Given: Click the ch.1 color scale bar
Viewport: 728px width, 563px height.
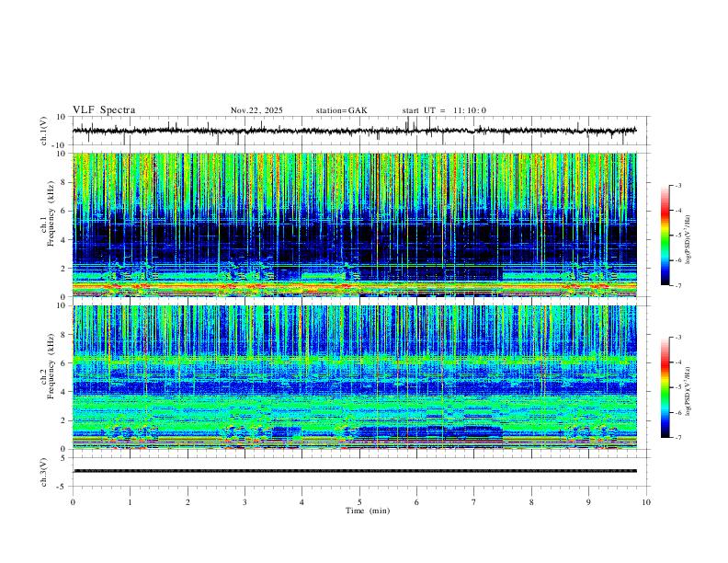Looking at the screenshot, I should [665, 235].
